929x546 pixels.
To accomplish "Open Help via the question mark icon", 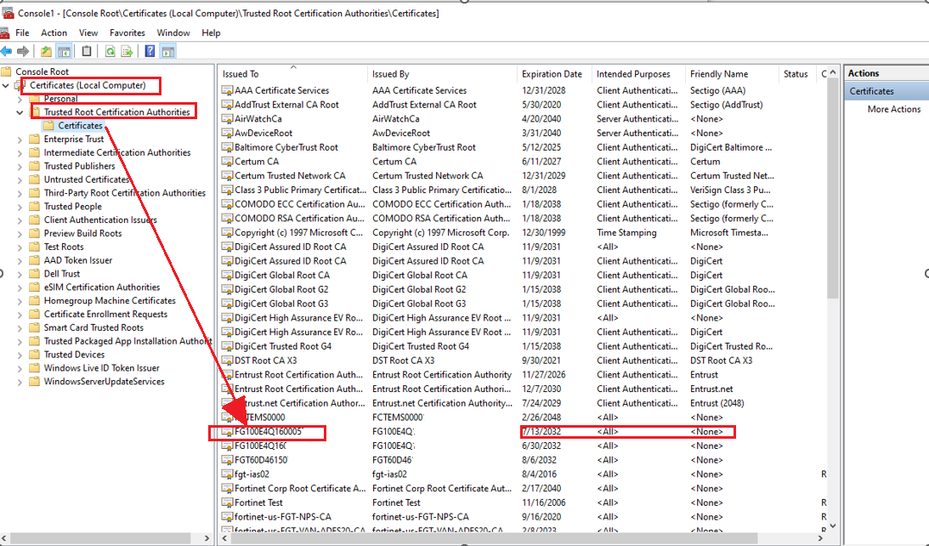I will (150, 51).
